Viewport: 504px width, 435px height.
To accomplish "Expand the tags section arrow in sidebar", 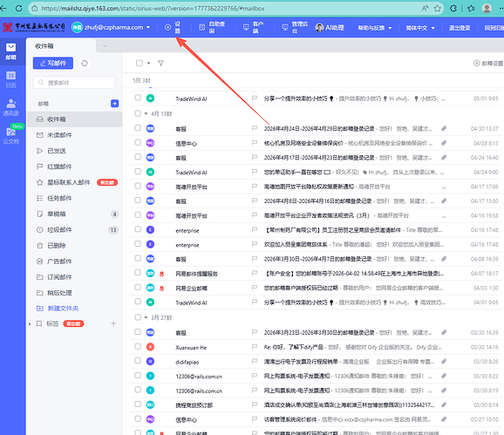I will coord(30,324).
